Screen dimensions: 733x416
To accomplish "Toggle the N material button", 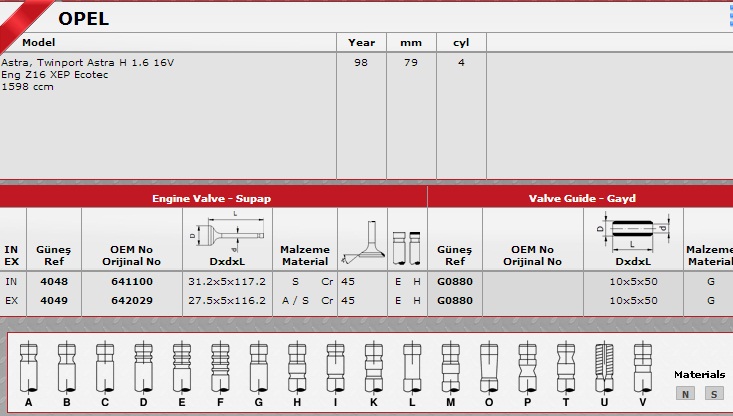I will [686, 393].
